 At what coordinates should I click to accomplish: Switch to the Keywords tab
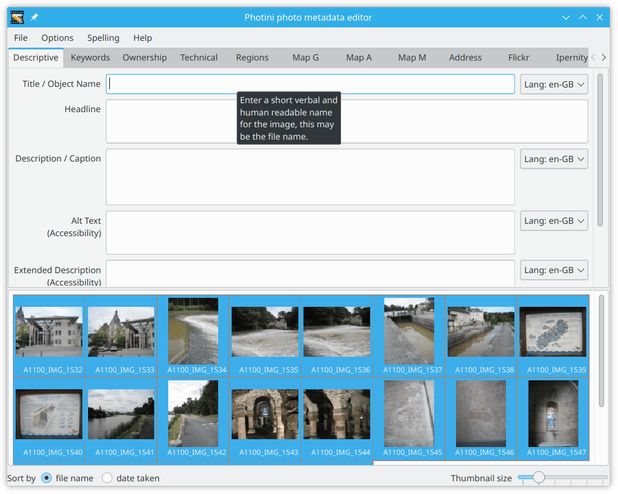click(x=90, y=58)
